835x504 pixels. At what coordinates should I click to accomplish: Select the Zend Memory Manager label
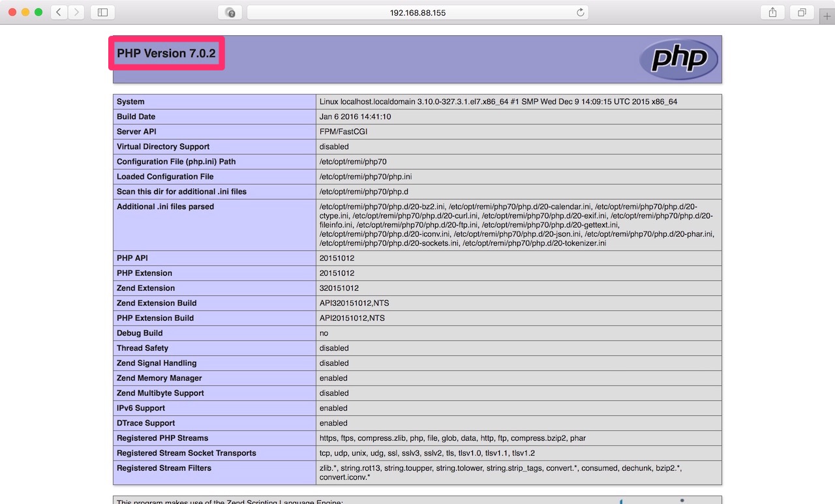click(159, 378)
